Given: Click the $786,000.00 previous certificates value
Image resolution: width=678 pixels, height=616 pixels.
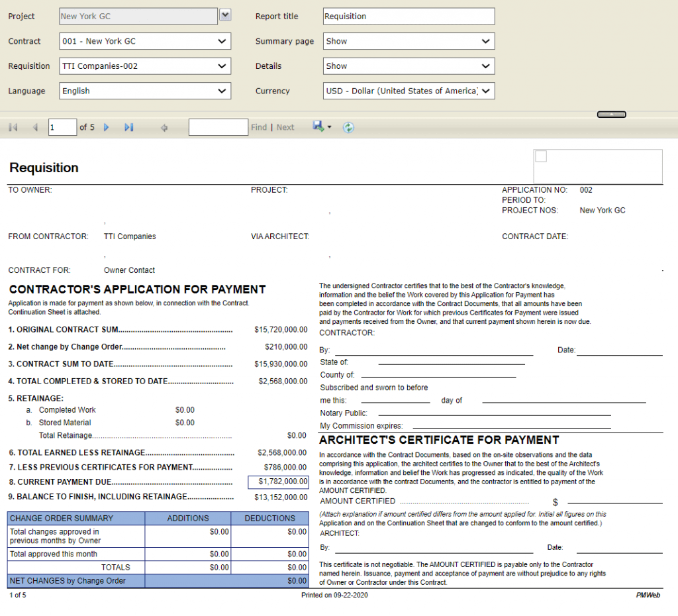Looking at the screenshot, I should tap(285, 467).
